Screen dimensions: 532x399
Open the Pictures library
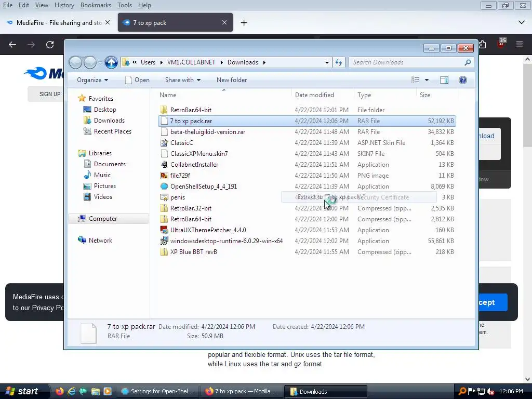coord(104,186)
